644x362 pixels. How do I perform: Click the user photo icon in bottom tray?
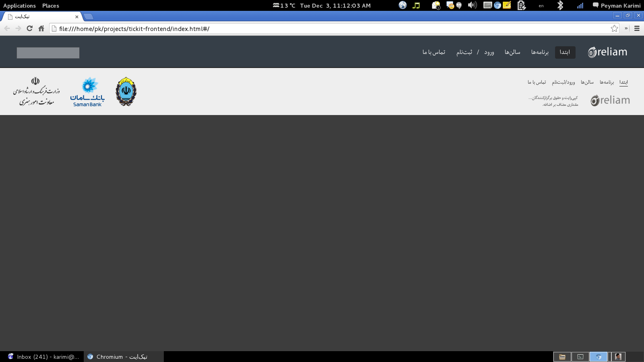[x=618, y=357]
